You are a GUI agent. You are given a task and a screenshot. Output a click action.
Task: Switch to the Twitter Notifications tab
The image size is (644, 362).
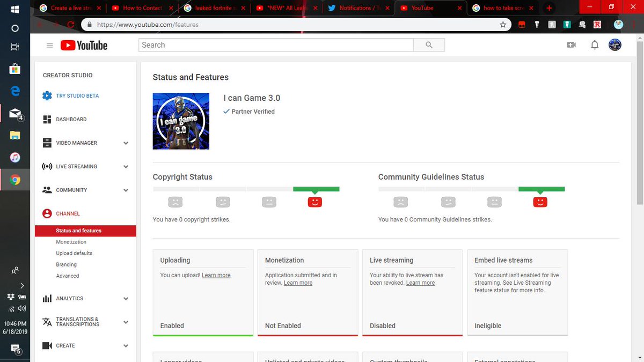358,8
